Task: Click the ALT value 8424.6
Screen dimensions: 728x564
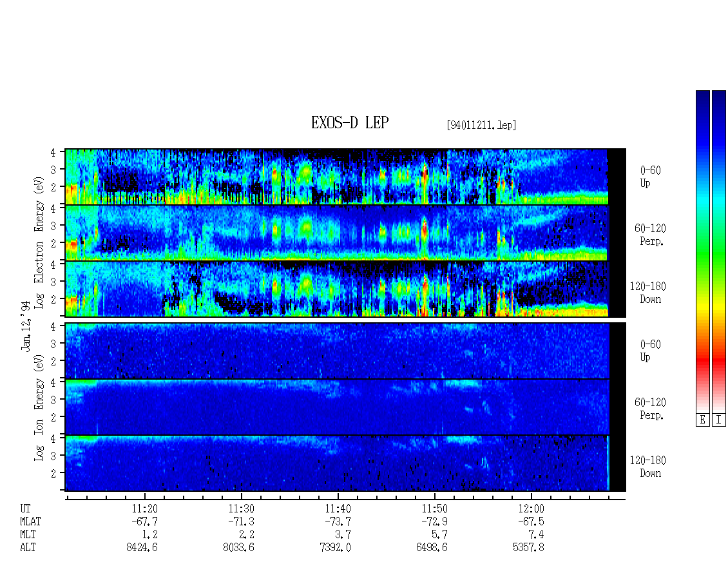Action: click(x=142, y=547)
